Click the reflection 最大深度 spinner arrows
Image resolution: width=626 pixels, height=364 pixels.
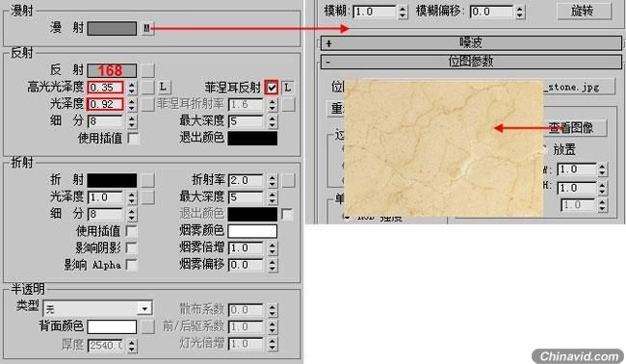click(273, 121)
